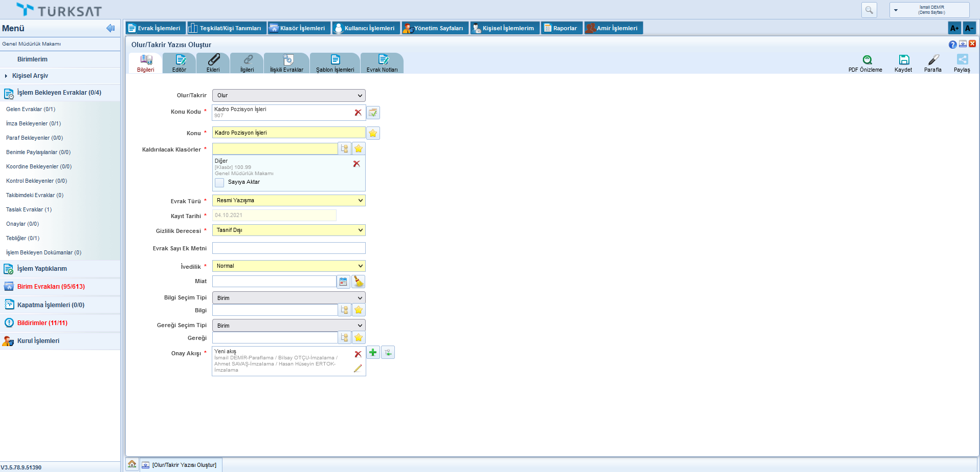
Task: Click the Evrak Sayı Ek Metni field
Action: (289, 248)
